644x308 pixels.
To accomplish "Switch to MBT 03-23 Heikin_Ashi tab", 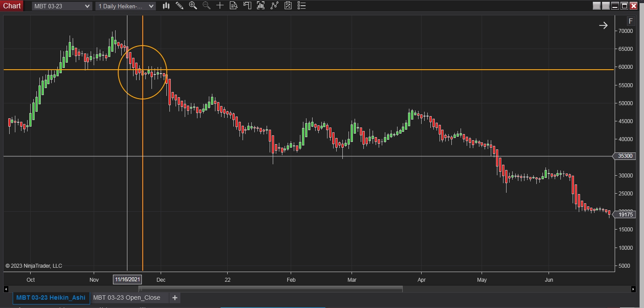I will point(51,297).
